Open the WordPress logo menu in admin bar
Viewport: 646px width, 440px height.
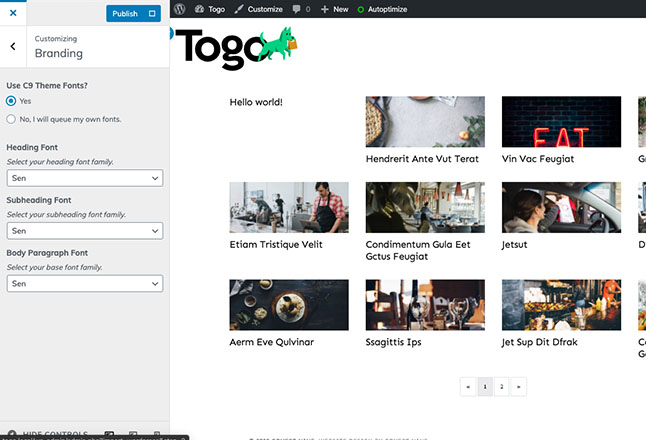[x=180, y=9]
